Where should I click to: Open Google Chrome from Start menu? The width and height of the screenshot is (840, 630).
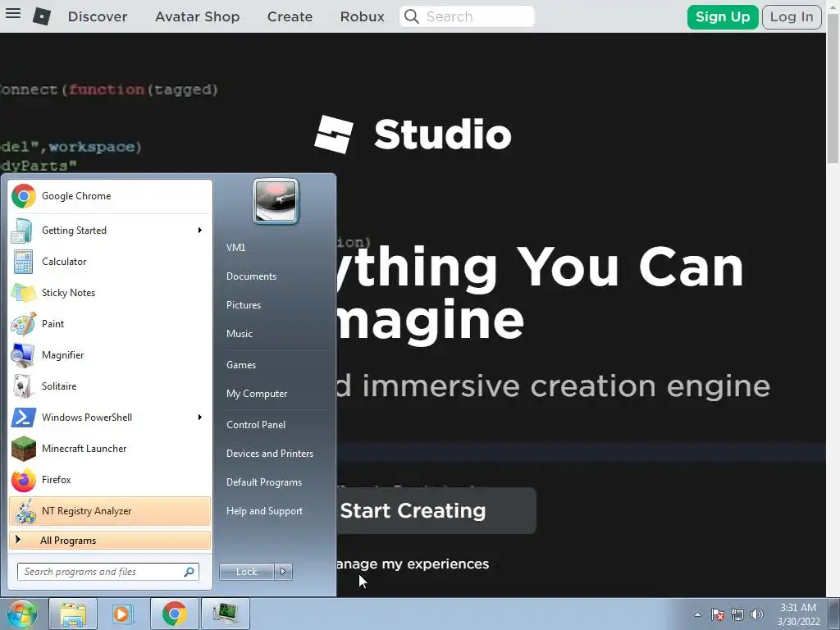[x=110, y=196]
